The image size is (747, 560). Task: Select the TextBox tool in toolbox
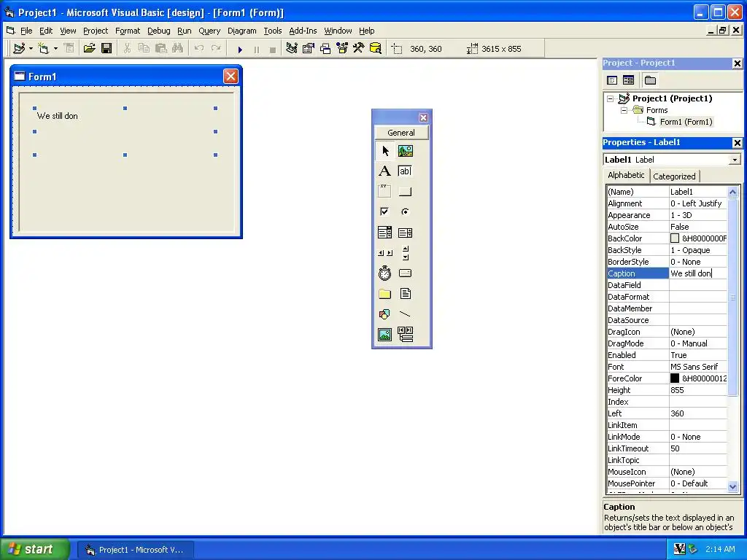click(x=406, y=171)
